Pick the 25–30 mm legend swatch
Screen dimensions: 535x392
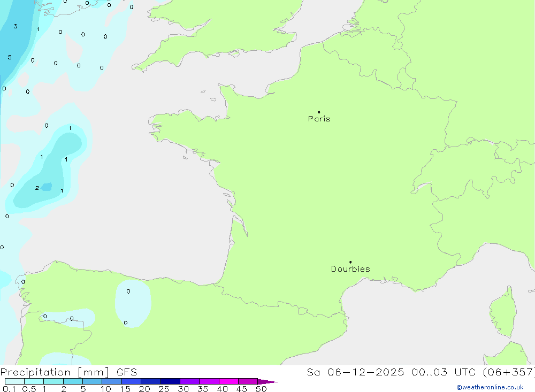pyautogui.click(x=171, y=381)
